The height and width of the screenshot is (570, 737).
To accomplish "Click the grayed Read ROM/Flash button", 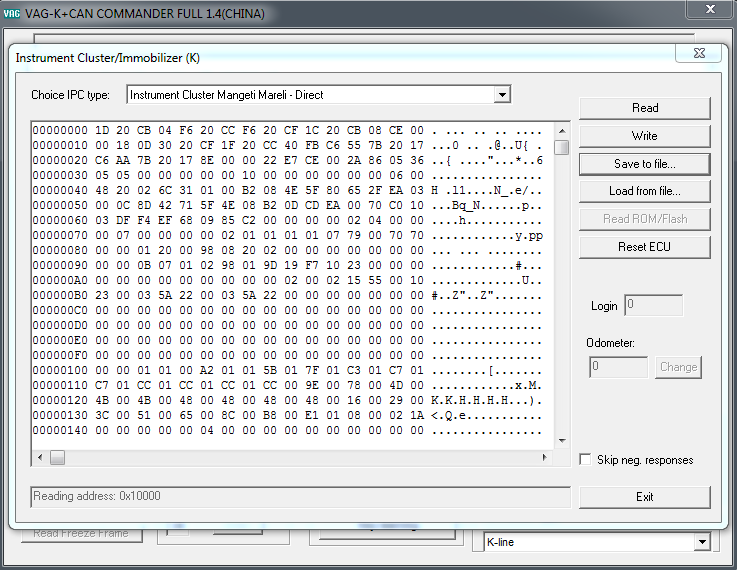I will pyautogui.click(x=644, y=219).
